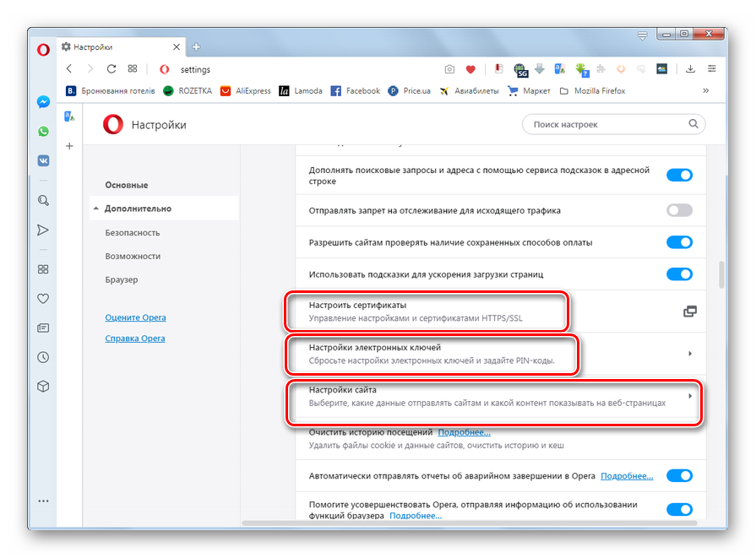Viewport: 756px width, 558px height.
Task: Click the green download helper extension icon
Action: [582, 70]
